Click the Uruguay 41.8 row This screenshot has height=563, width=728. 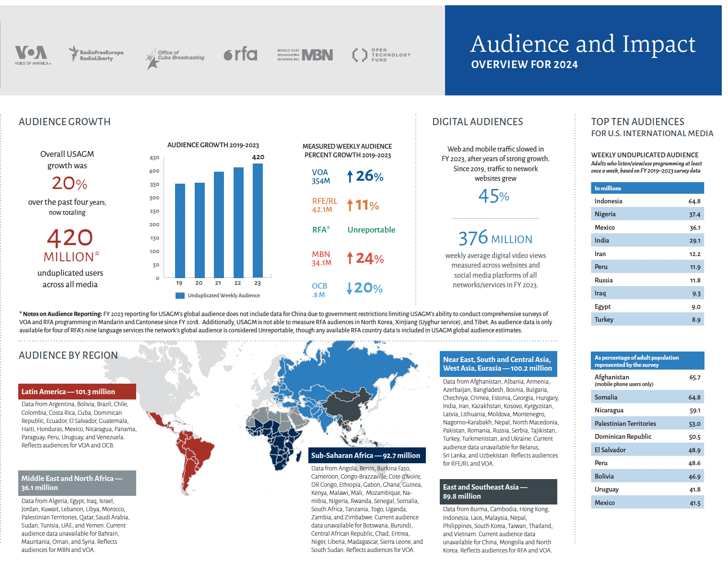(x=647, y=489)
